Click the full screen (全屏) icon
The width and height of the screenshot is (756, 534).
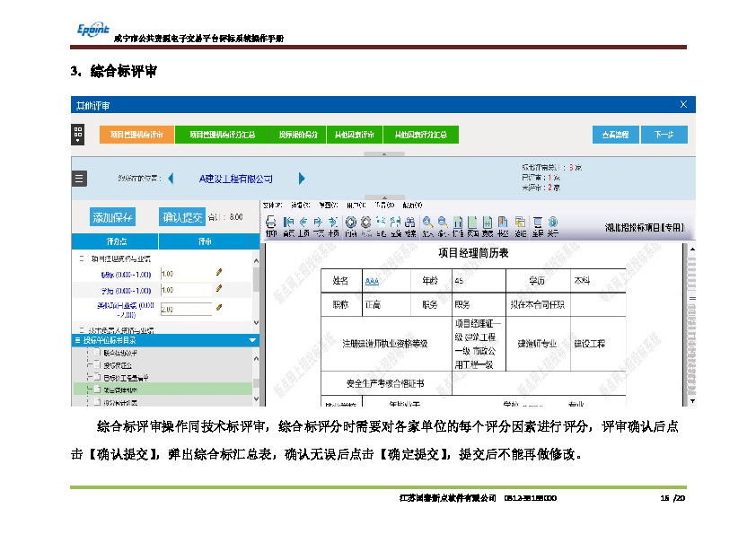tap(537, 223)
